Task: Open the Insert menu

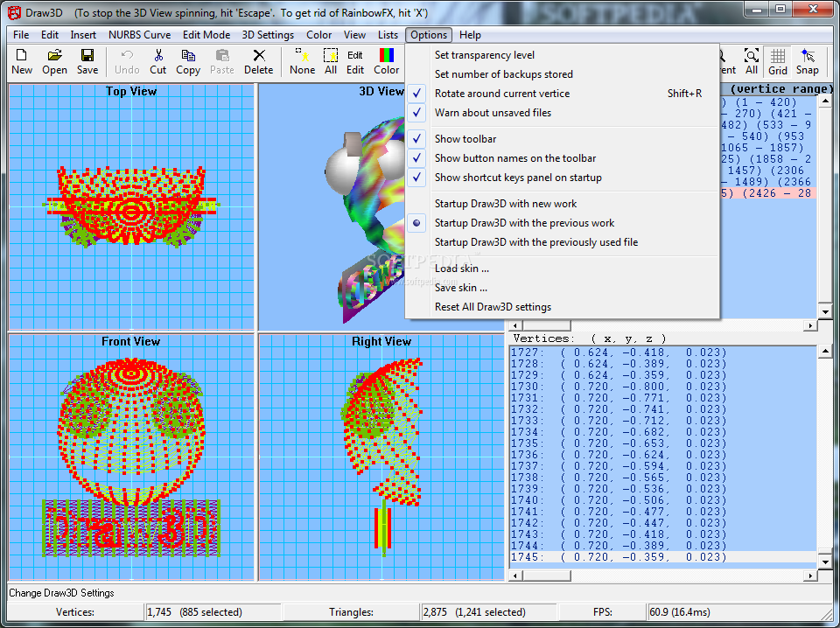Action: tap(83, 35)
